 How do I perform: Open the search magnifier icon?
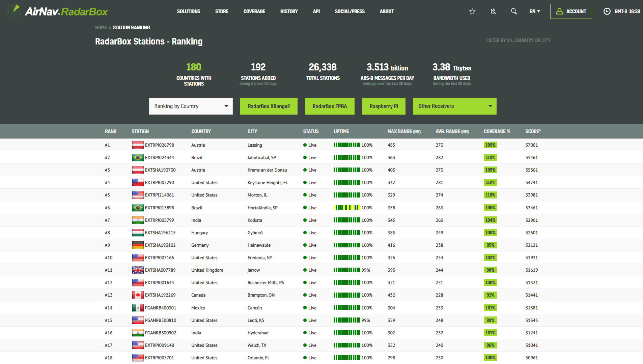coord(514,11)
